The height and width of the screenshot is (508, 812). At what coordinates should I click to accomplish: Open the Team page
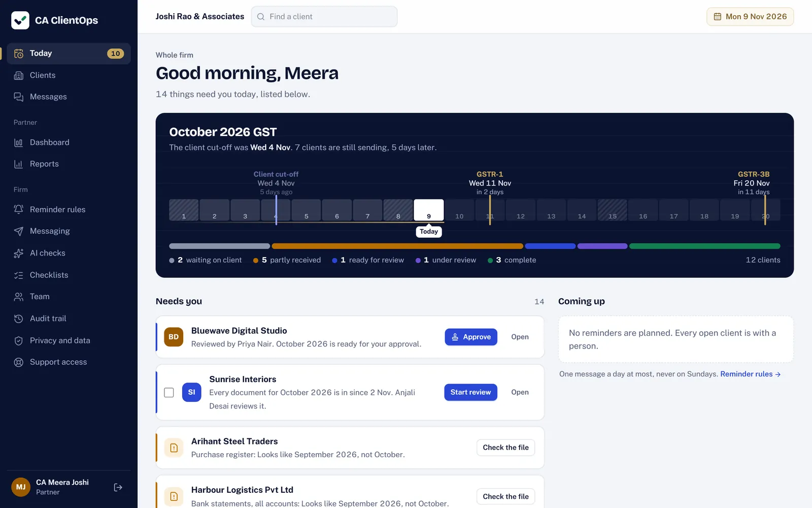(x=69, y=297)
